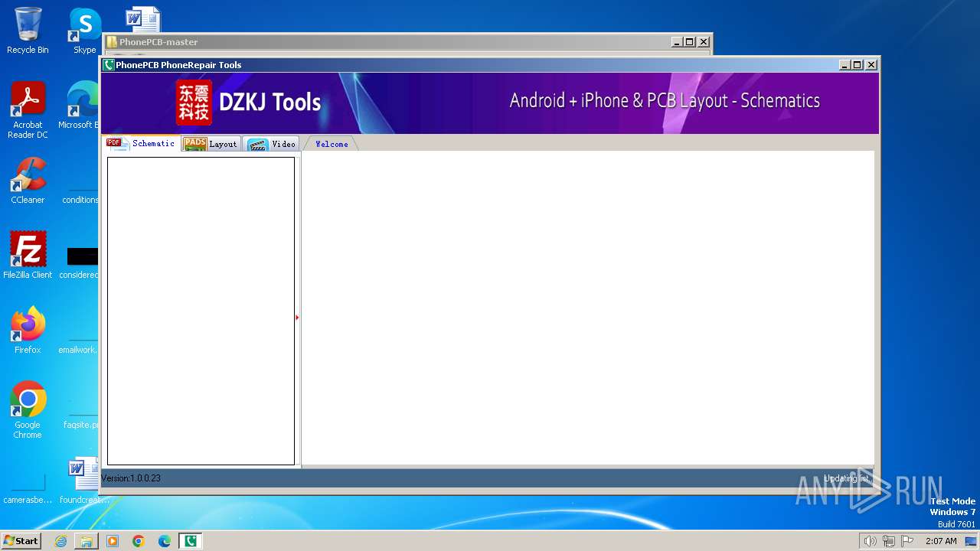
Task: Open the Layout tab
Action: (212, 144)
